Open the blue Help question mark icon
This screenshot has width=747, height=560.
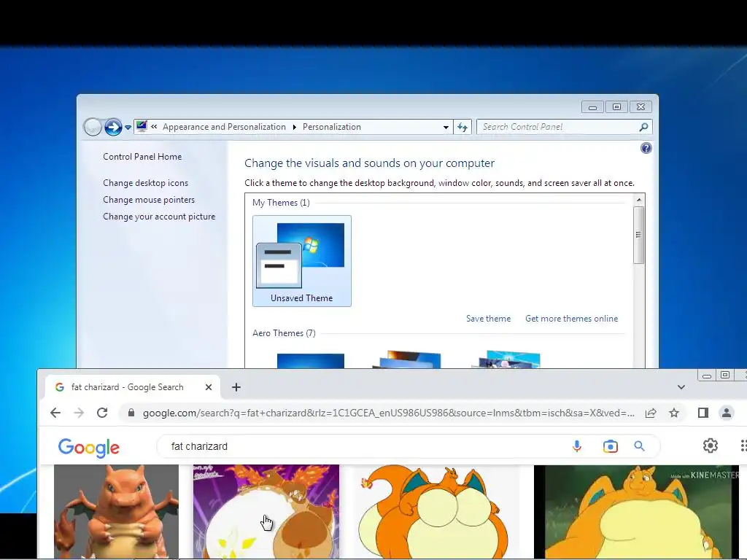point(646,148)
